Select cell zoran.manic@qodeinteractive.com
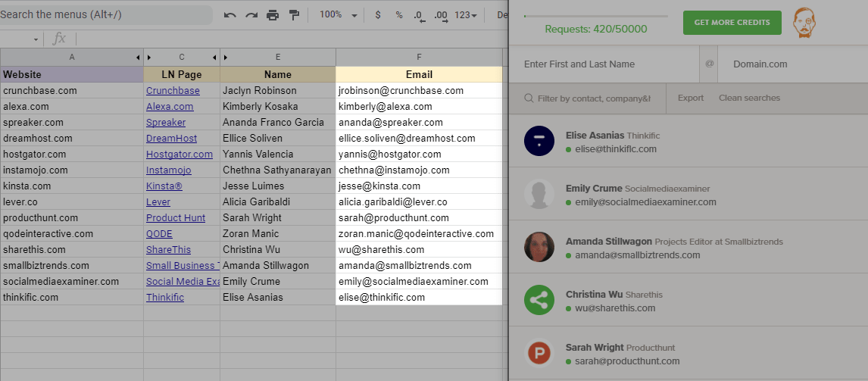The image size is (868, 381). pos(419,234)
